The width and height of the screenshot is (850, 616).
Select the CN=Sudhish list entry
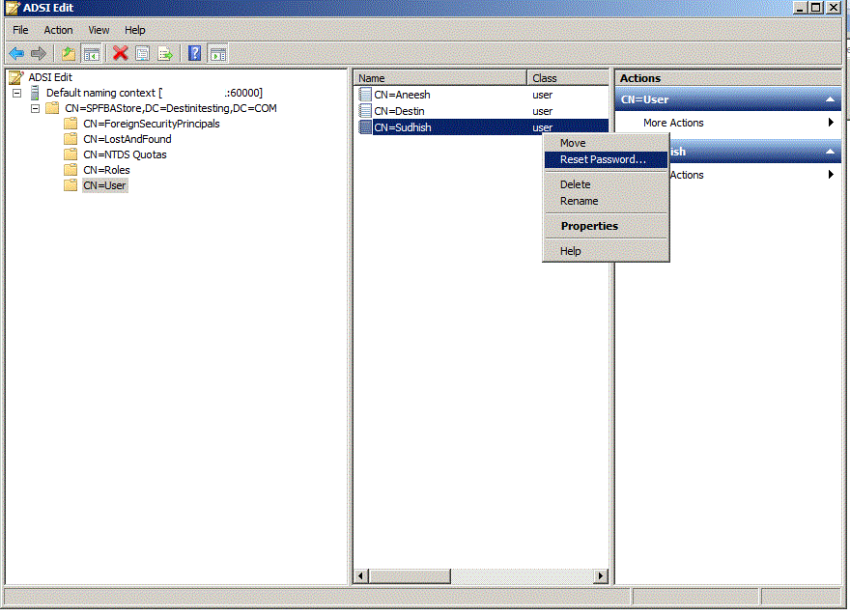tap(402, 127)
